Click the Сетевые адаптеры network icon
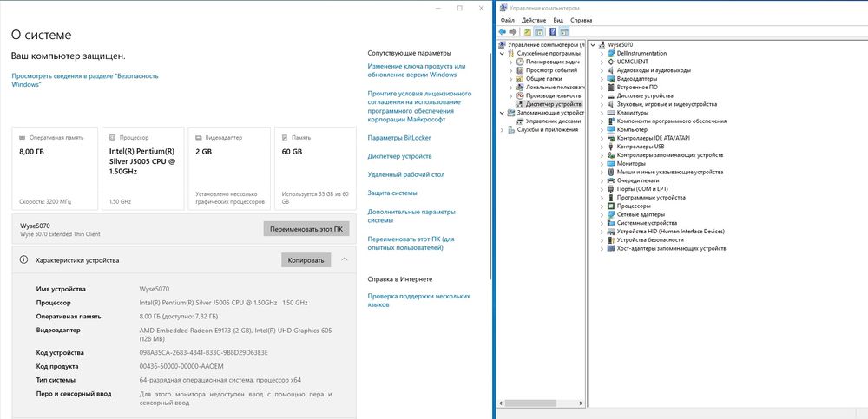 pos(611,214)
